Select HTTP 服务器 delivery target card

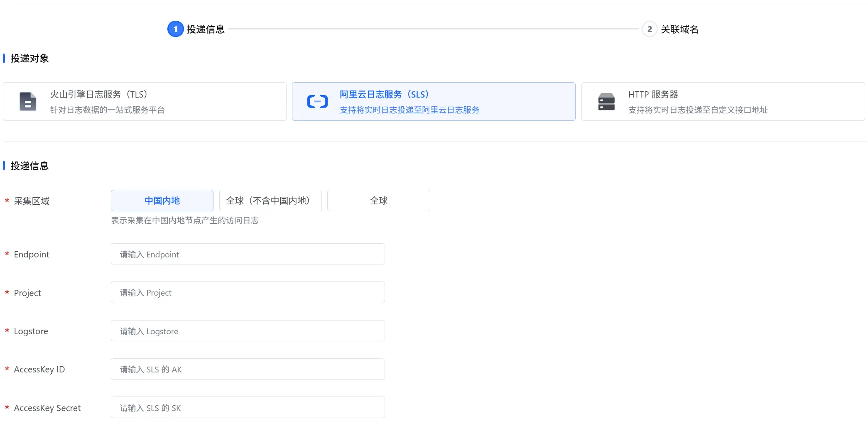(x=723, y=102)
